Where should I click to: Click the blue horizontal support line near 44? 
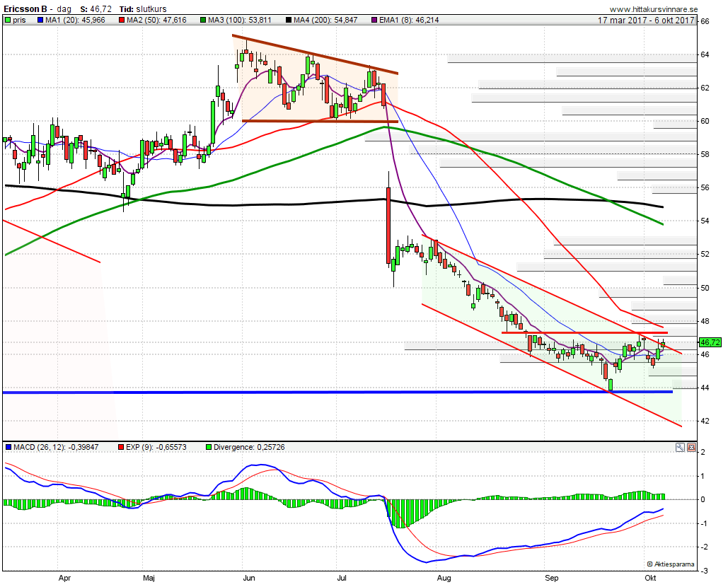pos(337,392)
